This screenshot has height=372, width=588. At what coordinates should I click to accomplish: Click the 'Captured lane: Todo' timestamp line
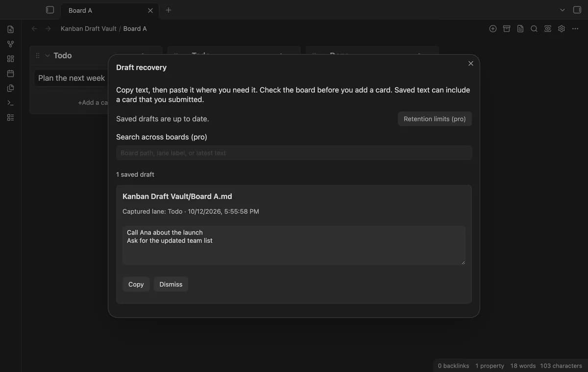click(191, 211)
